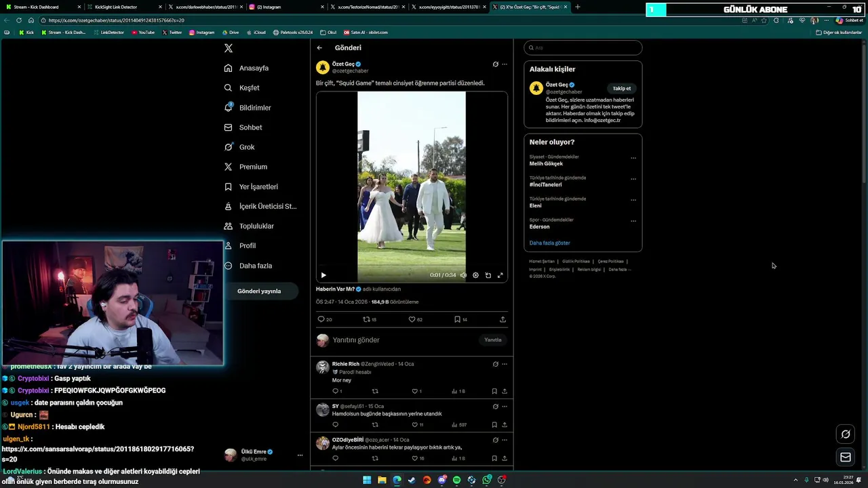Repost the SY reply

(375, 425)
